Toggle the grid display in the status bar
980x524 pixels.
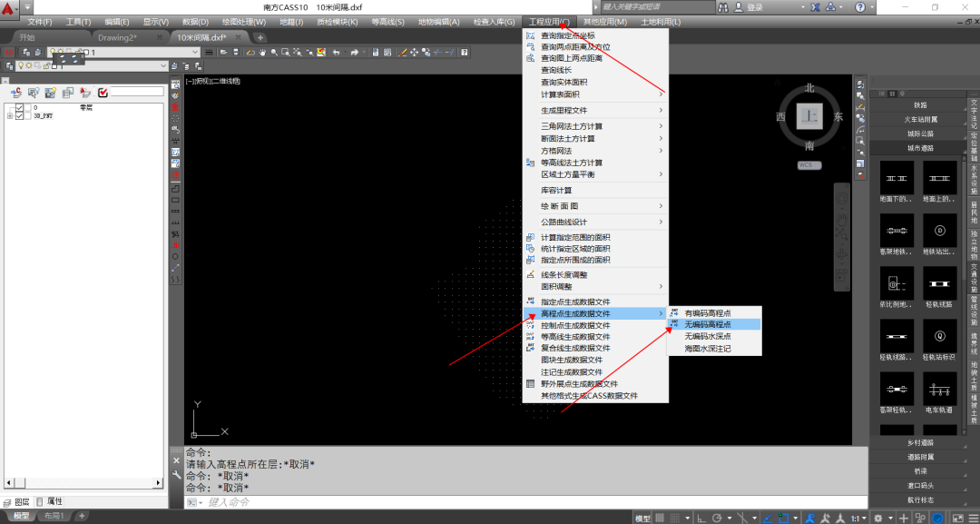660,518
